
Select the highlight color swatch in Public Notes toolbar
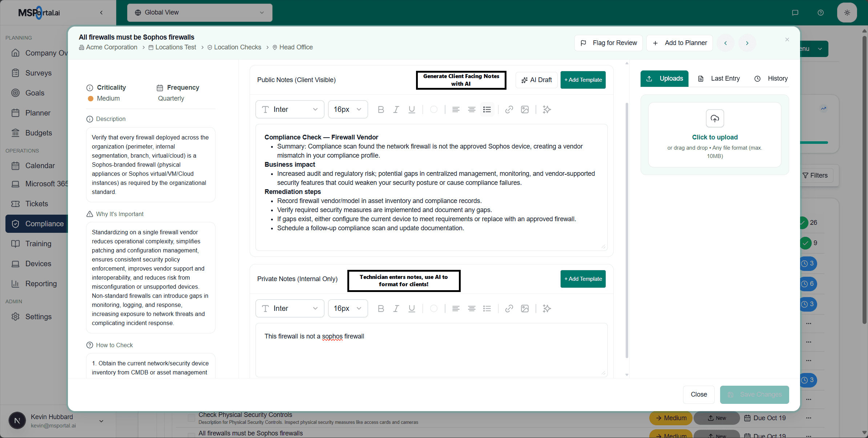(434, 109)
